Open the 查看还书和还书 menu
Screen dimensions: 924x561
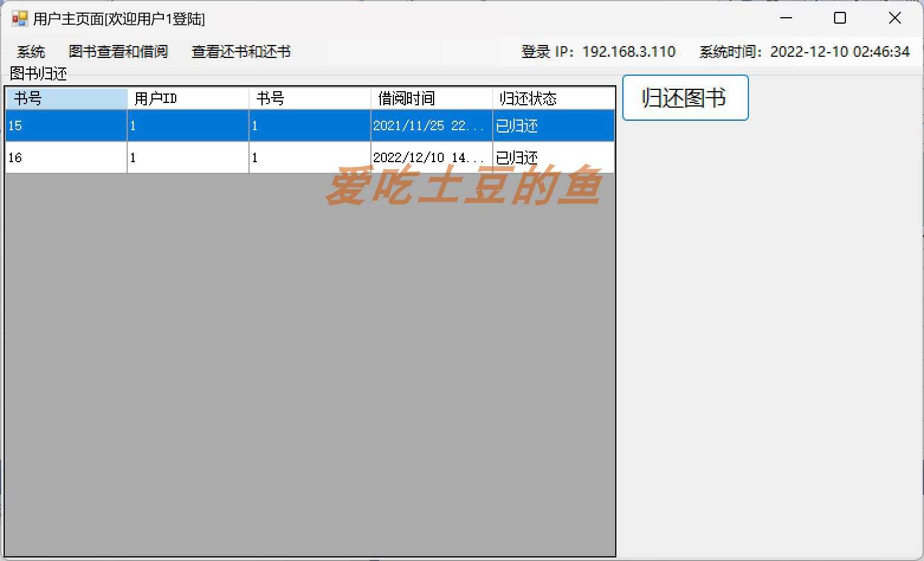240,52
